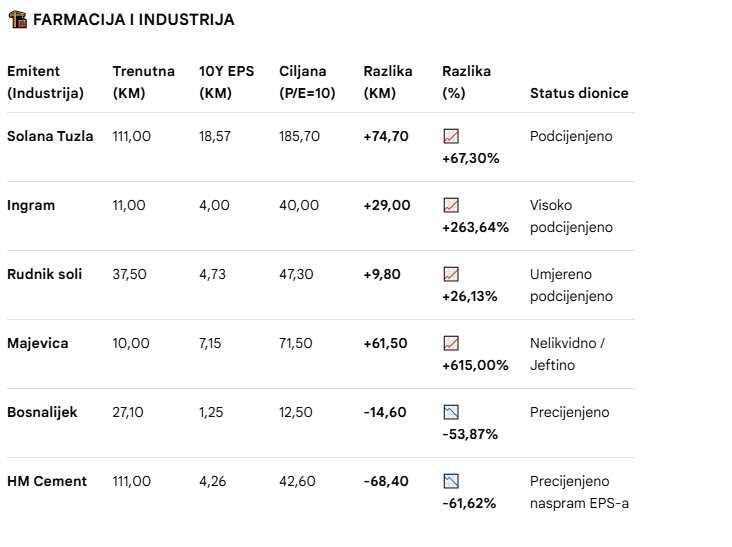The image size is (732, 547).
Task: Select the HM Cement row label
Action: pyautogui.click(x=47, y=482)
